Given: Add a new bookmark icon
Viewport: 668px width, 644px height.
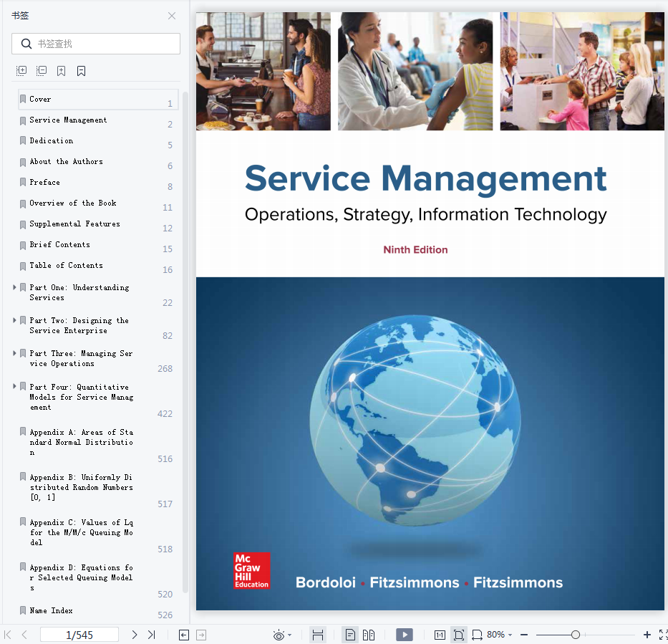Looking at the screenshot, I should tap(62, 71).
